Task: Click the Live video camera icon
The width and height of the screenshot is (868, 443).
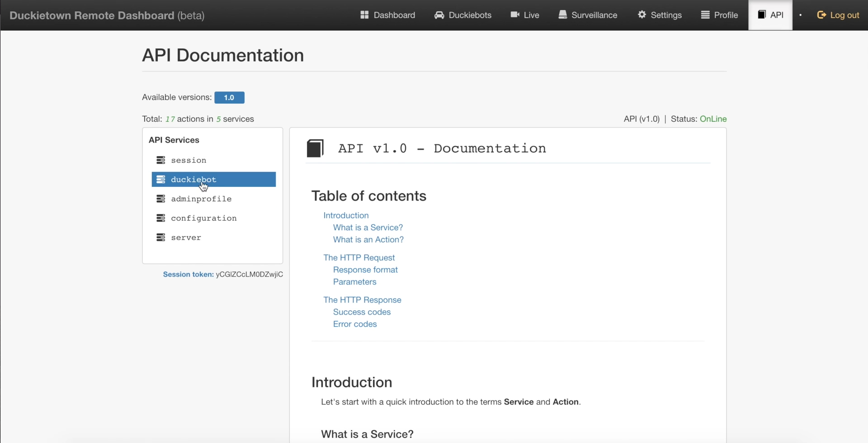Action: (514, 15)
